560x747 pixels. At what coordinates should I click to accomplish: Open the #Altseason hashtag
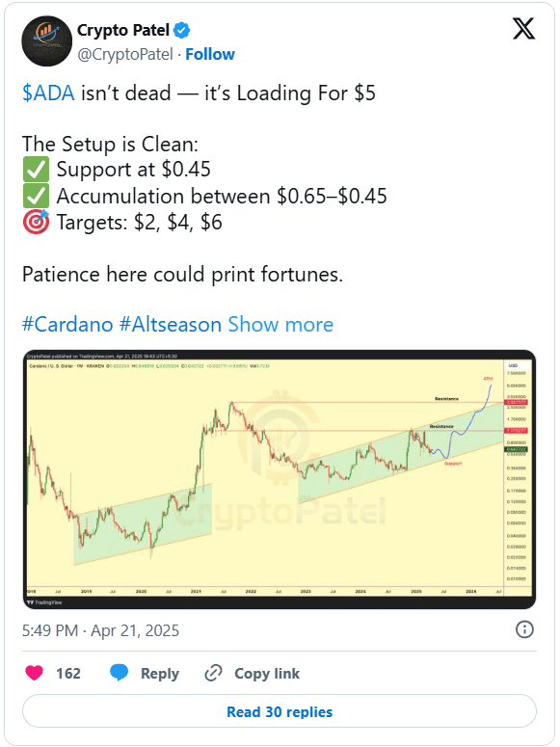tap(171, 325)
